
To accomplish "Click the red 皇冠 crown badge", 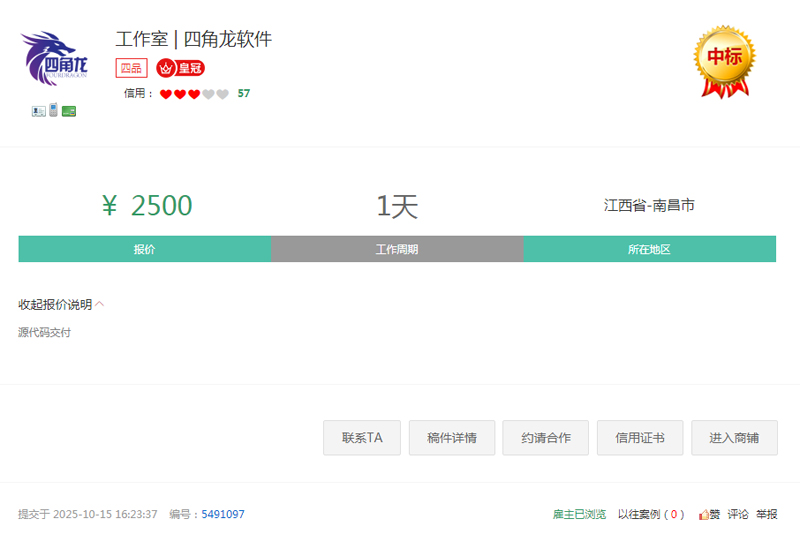I will (x=181, y=68).
